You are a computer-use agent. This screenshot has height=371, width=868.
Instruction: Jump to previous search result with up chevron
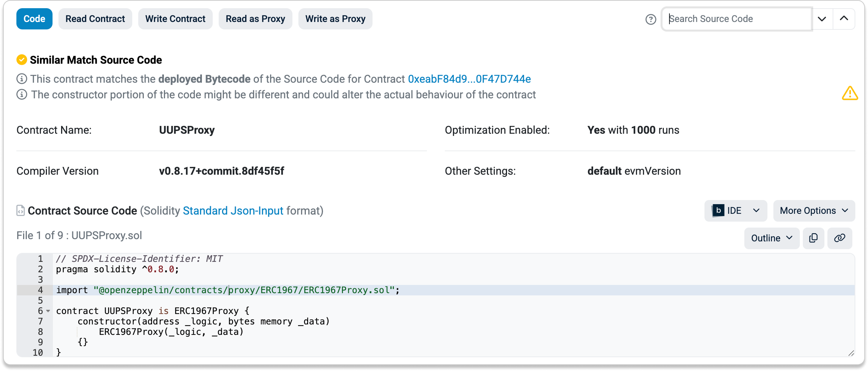pyautogui.click(x=844, y=19)
